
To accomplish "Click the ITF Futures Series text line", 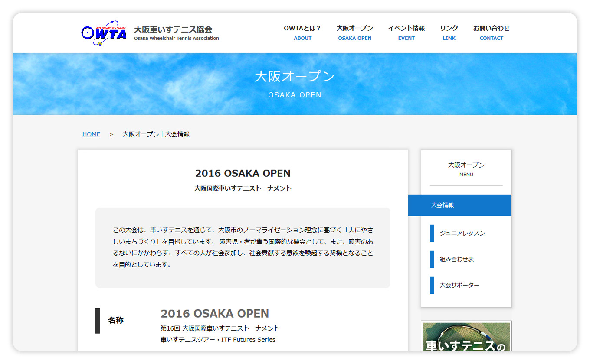I will [218, 340].
